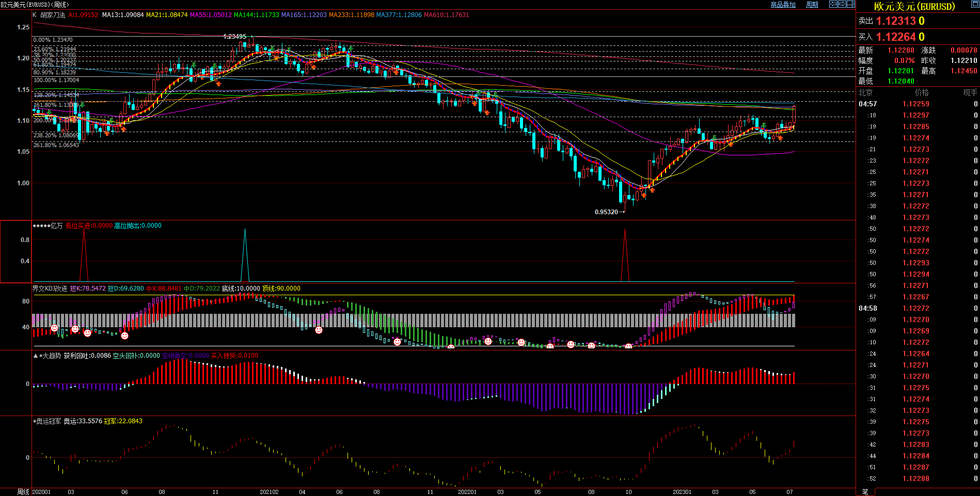Select the 04:58 tick row
Image resolution: width=980 pixels, height=496 pixels.
[868, 308]
